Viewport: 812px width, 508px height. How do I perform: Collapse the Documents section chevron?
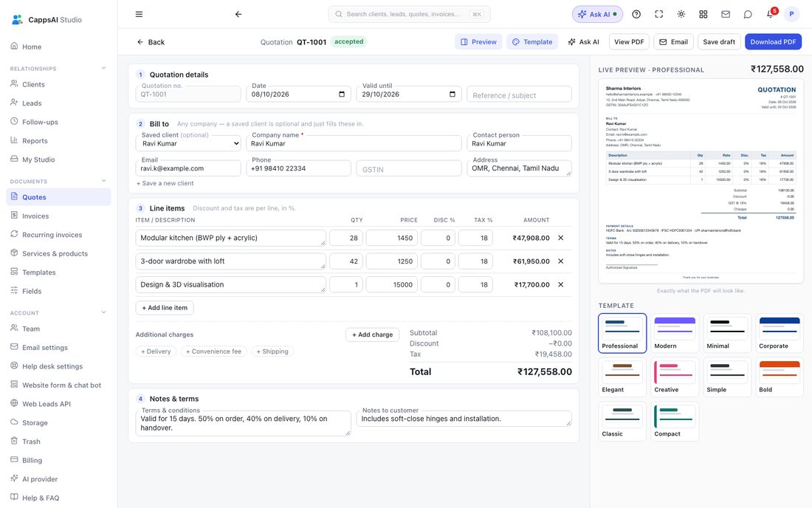(103, 181)
